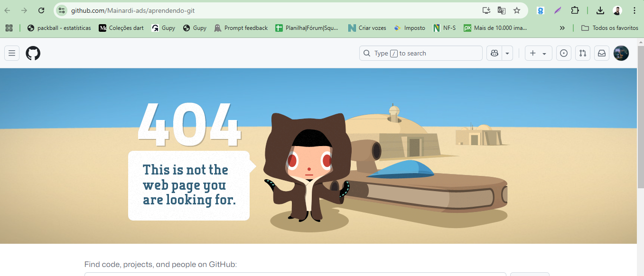Screen dimensions: 644x276
Task: Expand the Copilot dropdown arrow
Action: [508, 53]
